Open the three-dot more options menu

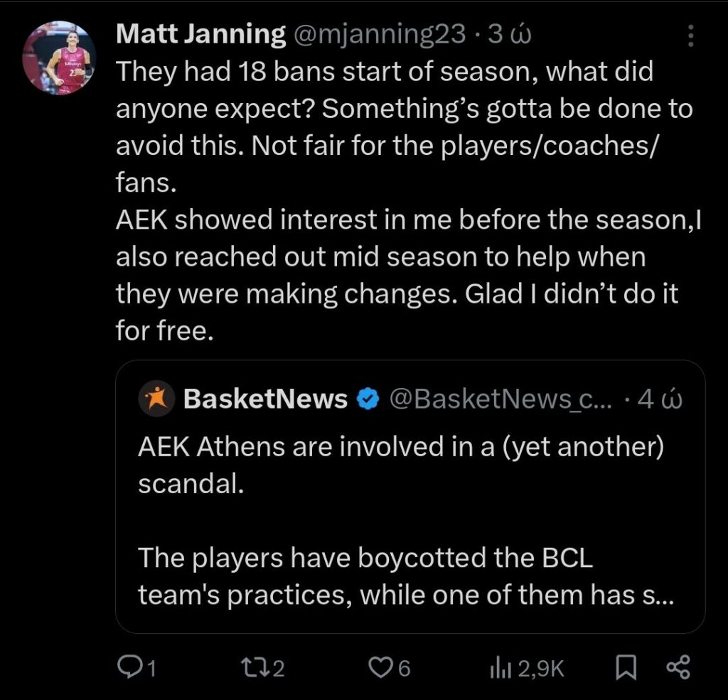click(x=690, y=35)
